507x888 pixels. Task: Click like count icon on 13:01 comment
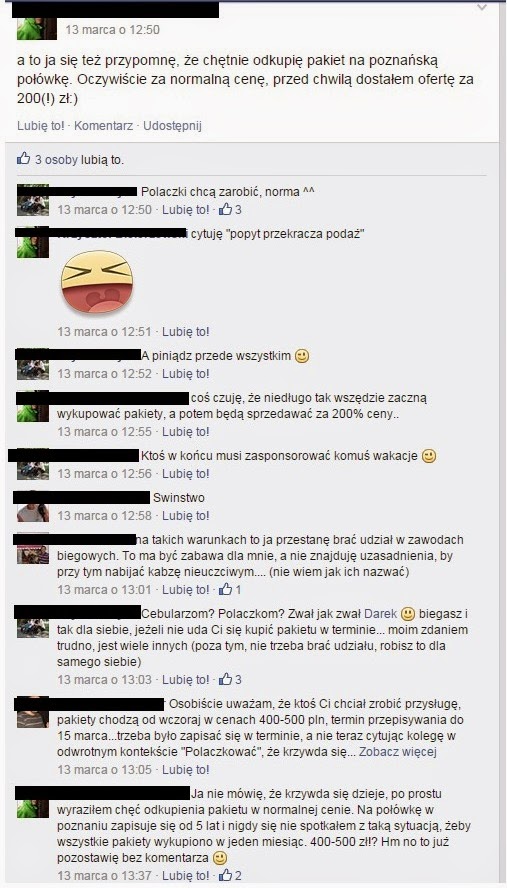click(x=225, y=590)
